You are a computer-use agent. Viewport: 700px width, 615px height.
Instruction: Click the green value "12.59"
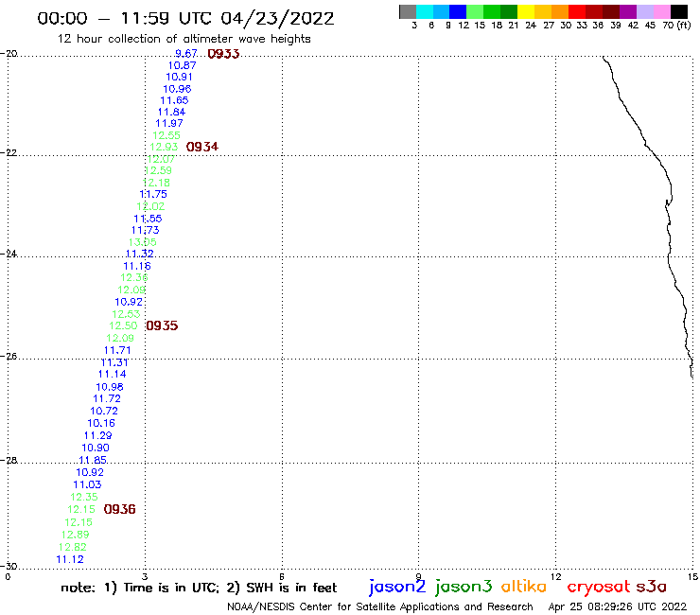coord(159,170)
